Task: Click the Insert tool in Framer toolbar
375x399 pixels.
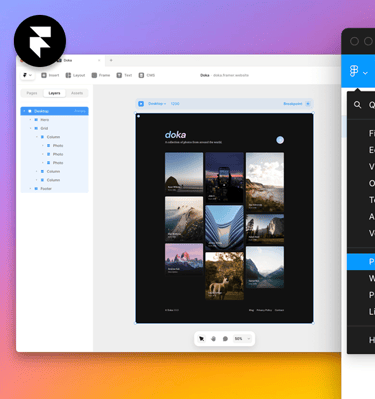Action: 50,75
